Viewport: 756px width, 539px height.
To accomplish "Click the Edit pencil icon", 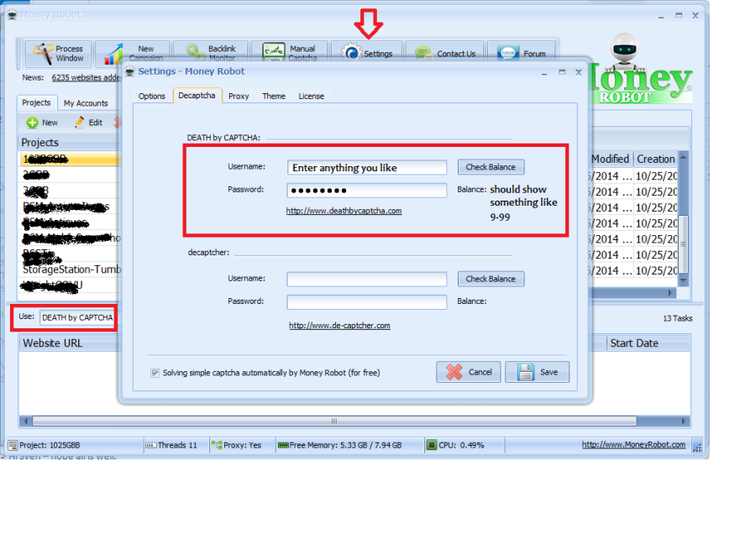I will 80,123.
